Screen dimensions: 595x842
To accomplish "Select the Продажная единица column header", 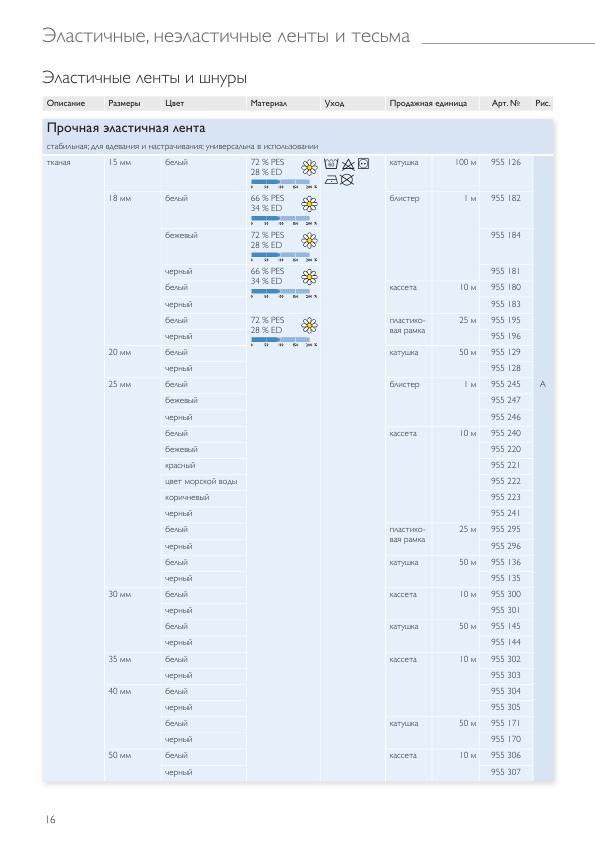I will coord(428,103).
